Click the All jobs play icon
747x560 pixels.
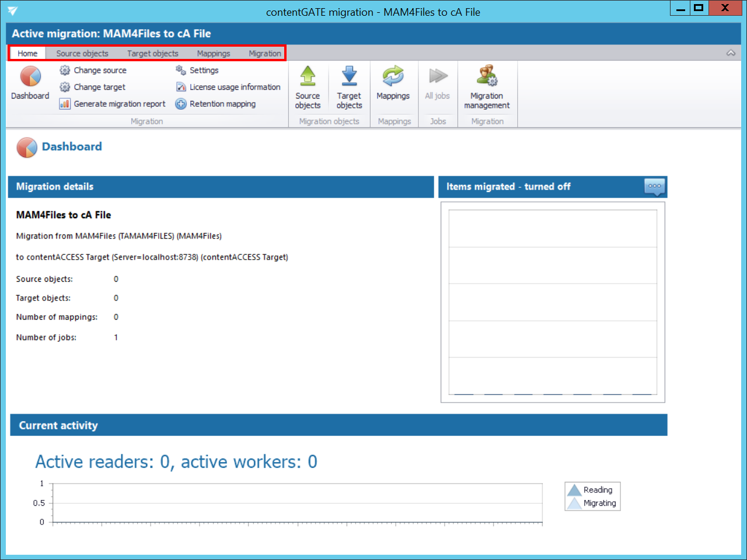click(x=438, y=76)
